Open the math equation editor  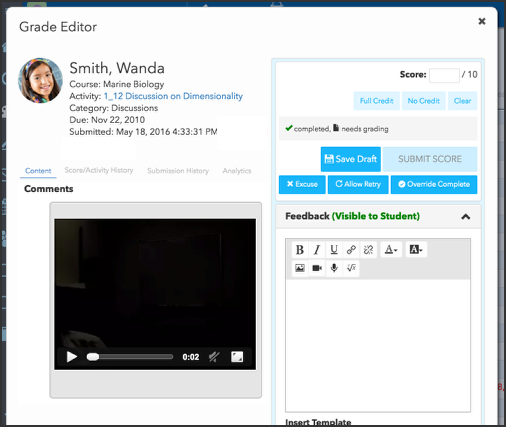pos(351,268)
